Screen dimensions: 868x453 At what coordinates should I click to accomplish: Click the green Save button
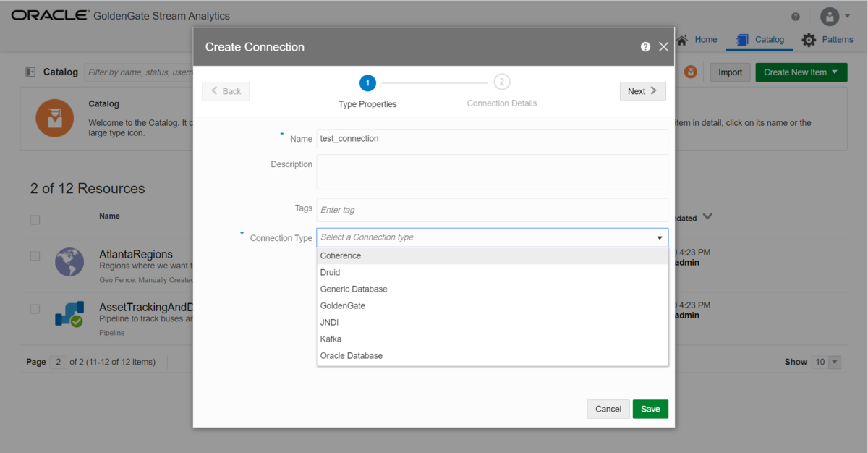click(650, 409)
